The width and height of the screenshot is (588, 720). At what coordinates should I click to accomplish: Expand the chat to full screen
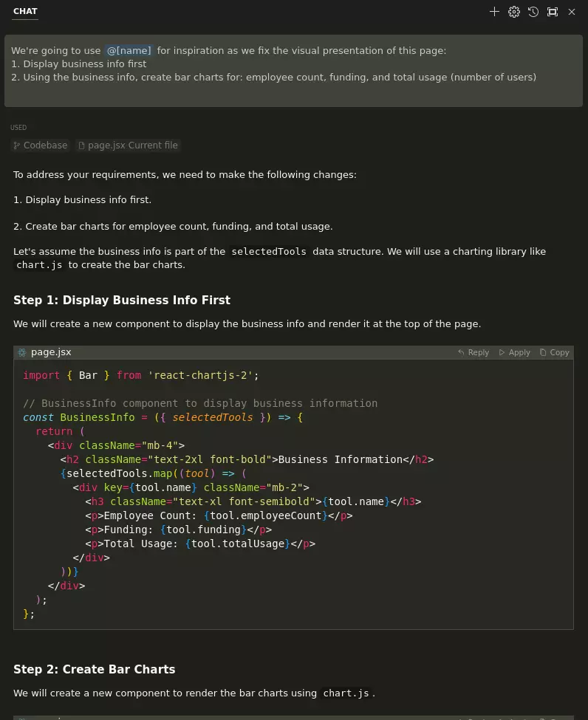pyautogui.click(x=553, y=12)
